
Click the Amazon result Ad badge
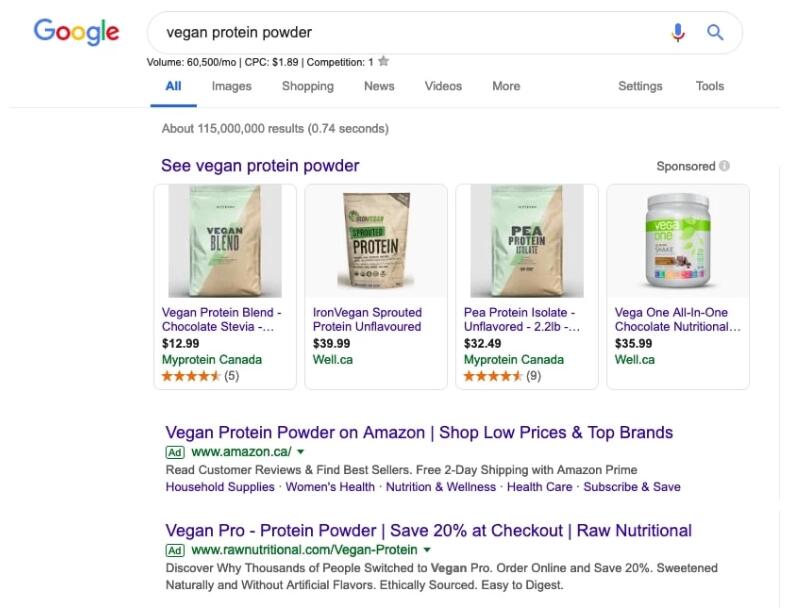point(175,452)
